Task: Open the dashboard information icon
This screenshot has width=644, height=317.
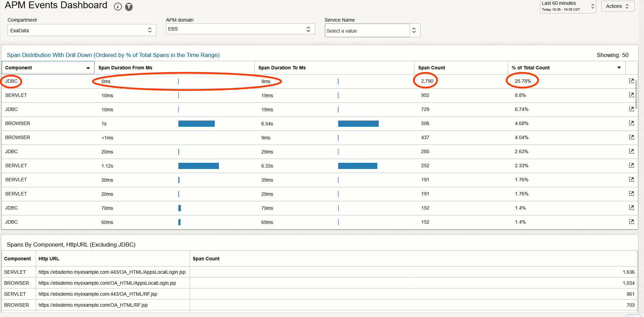Action: [118, 6]
